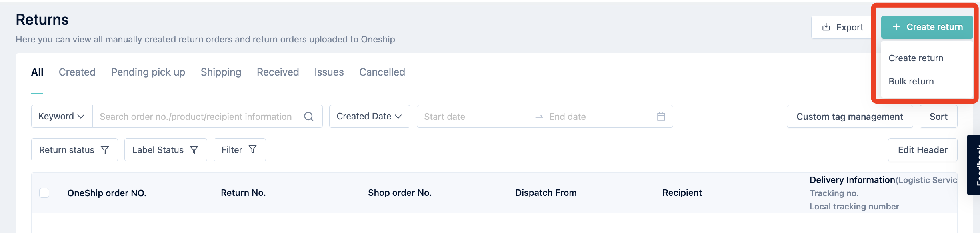
Task: Click the search magnifier icon
Action: pos(308,116)
